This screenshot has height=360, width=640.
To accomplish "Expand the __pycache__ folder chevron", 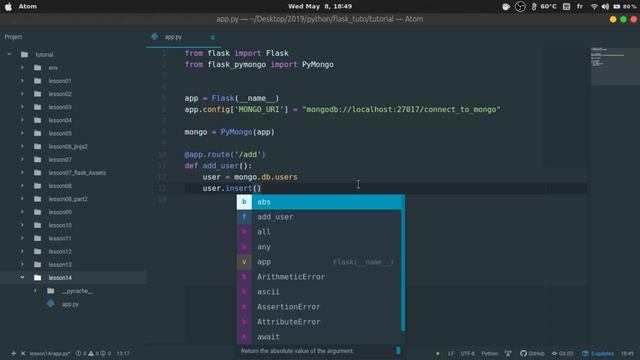I will 35,291.
